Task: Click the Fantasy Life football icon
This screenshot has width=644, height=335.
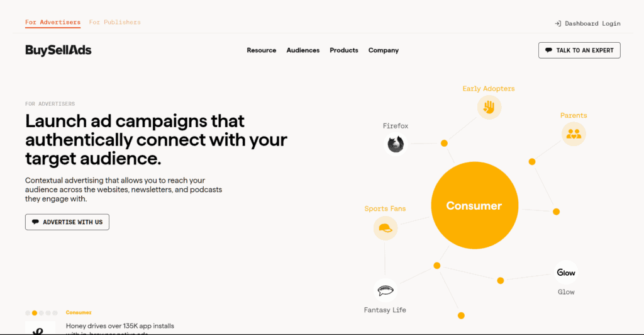Action: click(x=386, y=290)
